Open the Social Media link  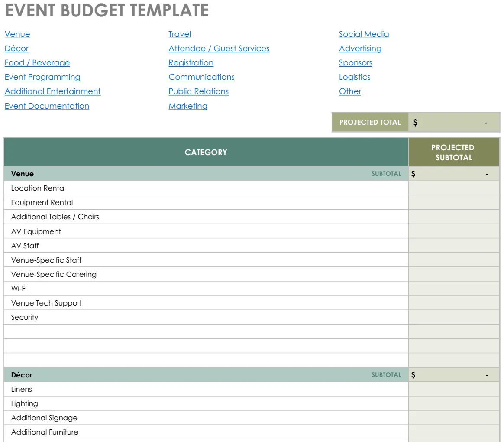tap(364, 34)
